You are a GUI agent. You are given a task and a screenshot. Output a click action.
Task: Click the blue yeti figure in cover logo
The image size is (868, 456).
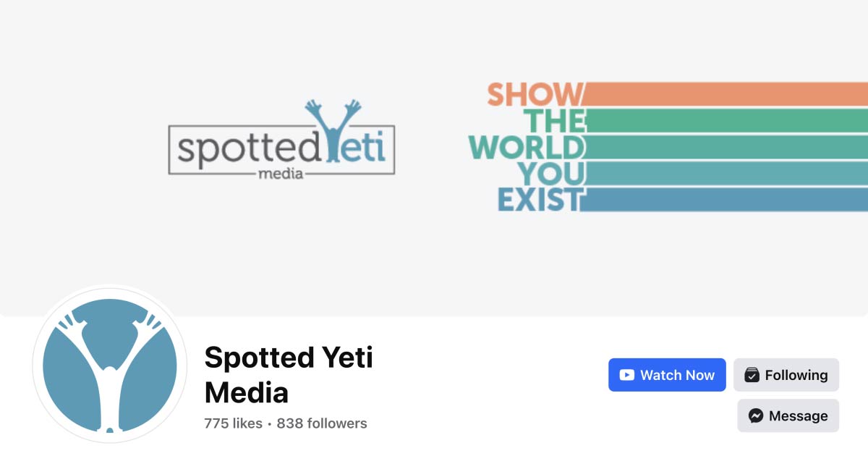tap(332, 130)
